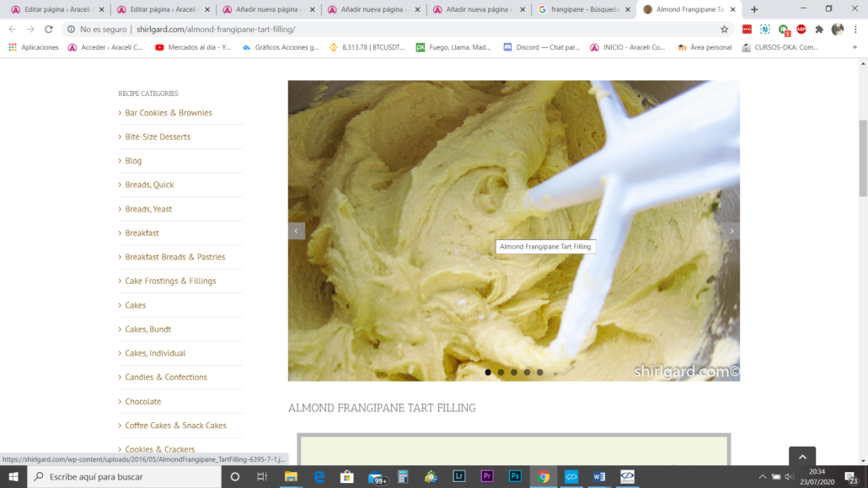The image size is (868, 488).
Task: Open the Chrome profile avatar
Action: coord(838,29)
